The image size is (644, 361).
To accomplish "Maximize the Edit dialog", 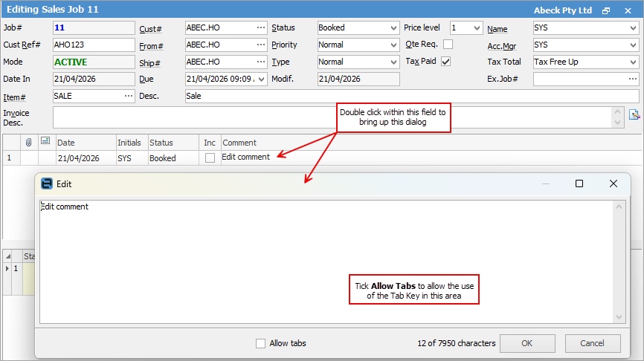I will point(579,183).
